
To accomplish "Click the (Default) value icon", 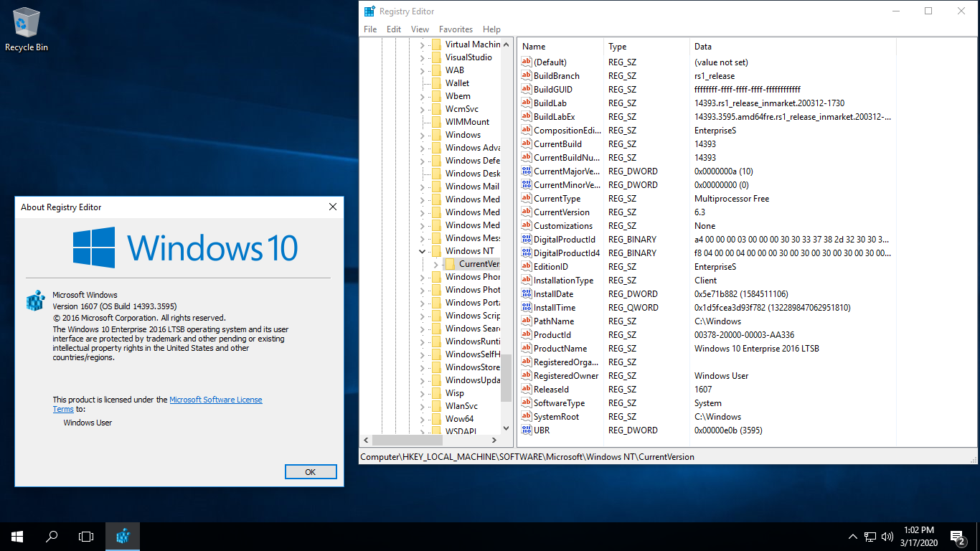I will tap(526, 62).
